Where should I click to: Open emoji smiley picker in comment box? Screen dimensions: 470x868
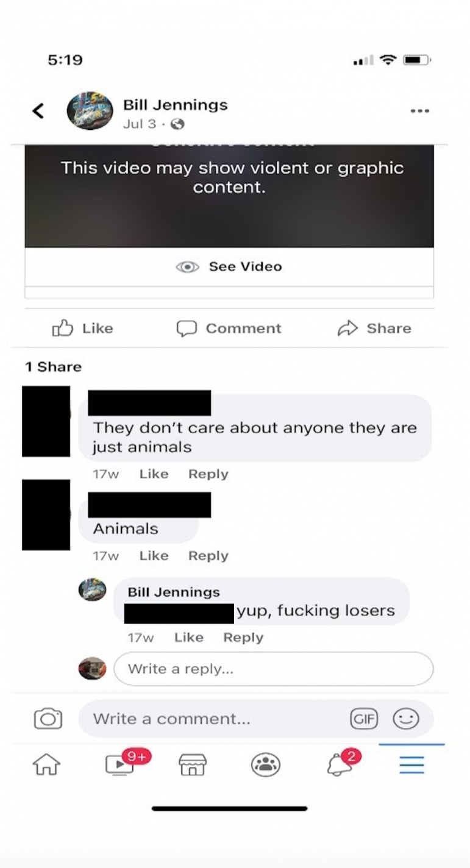(406, 719)
